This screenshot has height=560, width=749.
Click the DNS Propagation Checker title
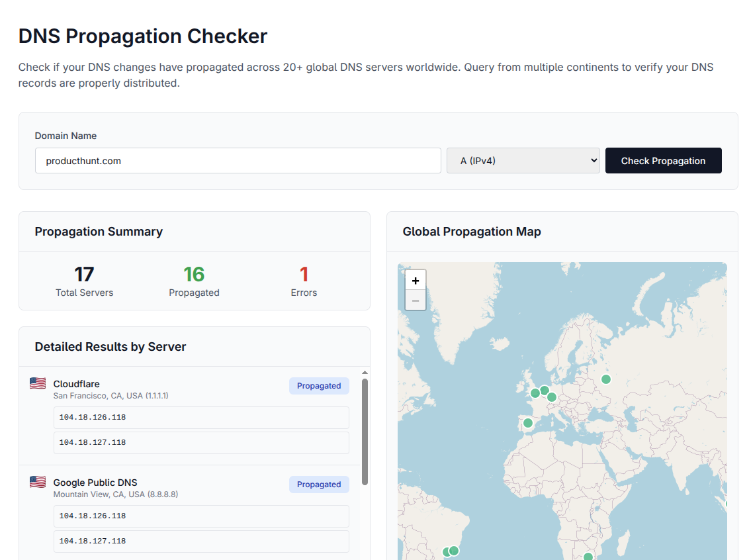143,36
